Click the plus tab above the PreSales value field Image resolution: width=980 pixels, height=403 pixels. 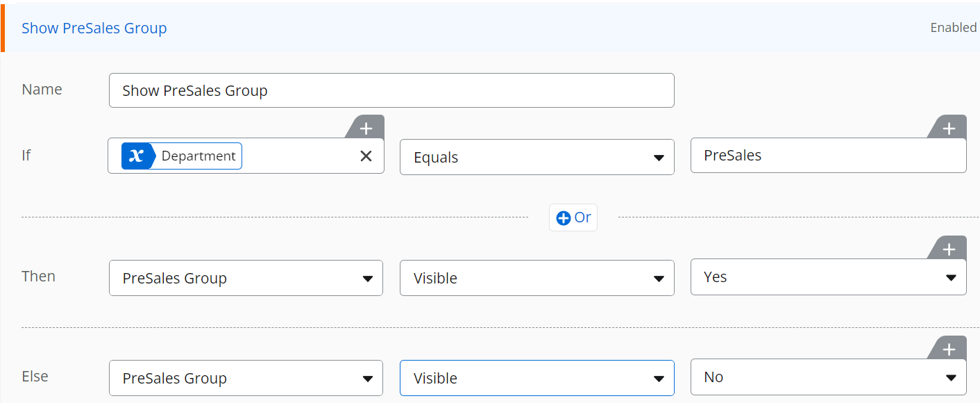click(949, 128)
